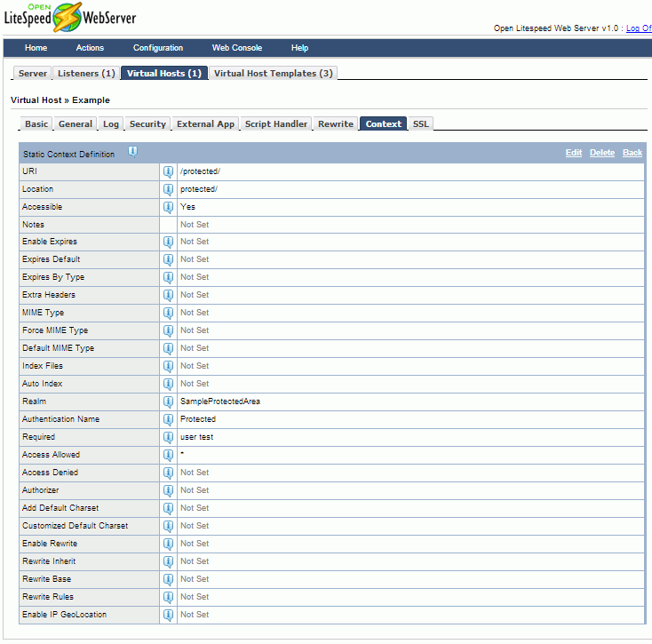
Task: Open the Configuration menu
Action: [158, 48]
